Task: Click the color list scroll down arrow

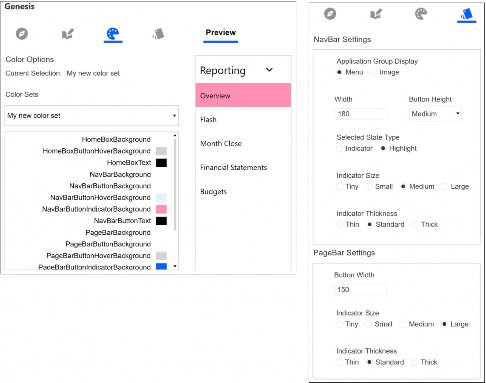Action: 175,266
